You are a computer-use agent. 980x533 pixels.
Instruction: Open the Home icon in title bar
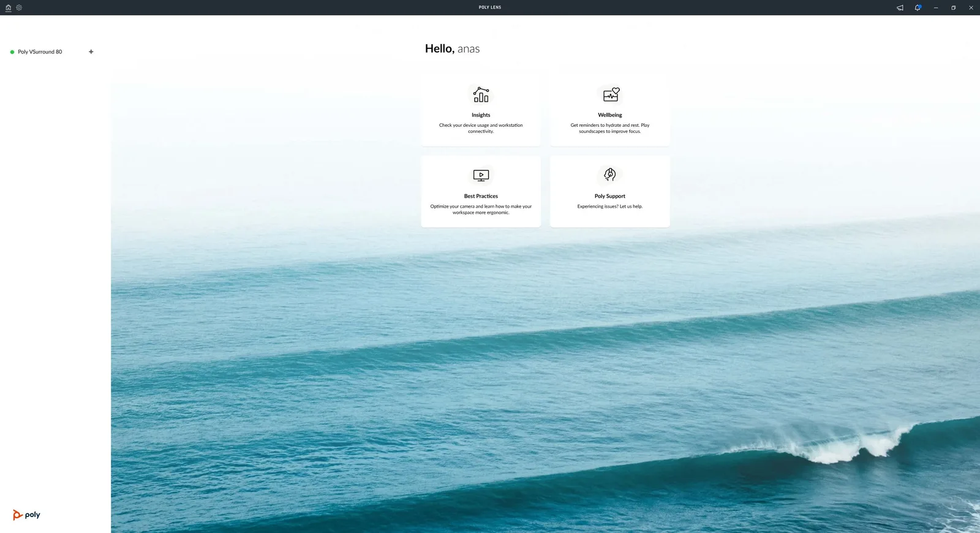(x=8, y=8)
